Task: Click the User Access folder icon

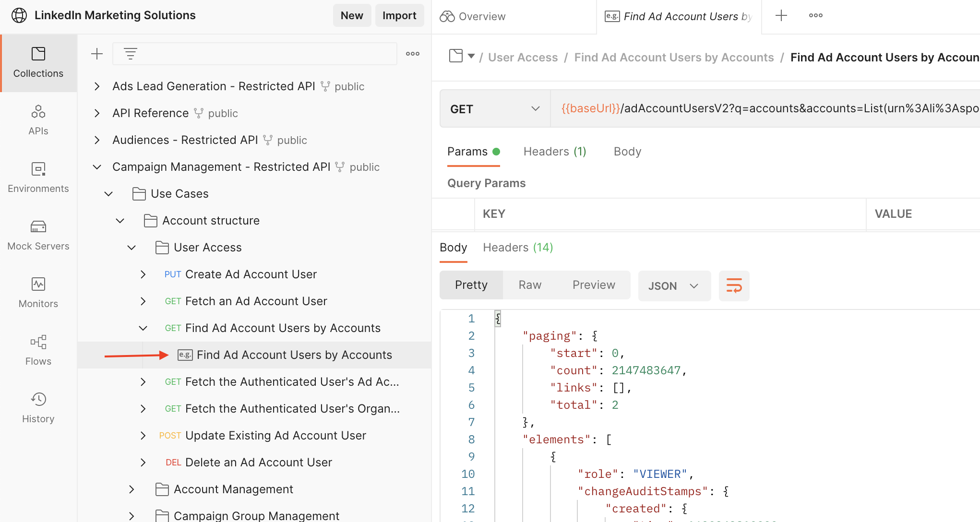Action: pos(162,248)
